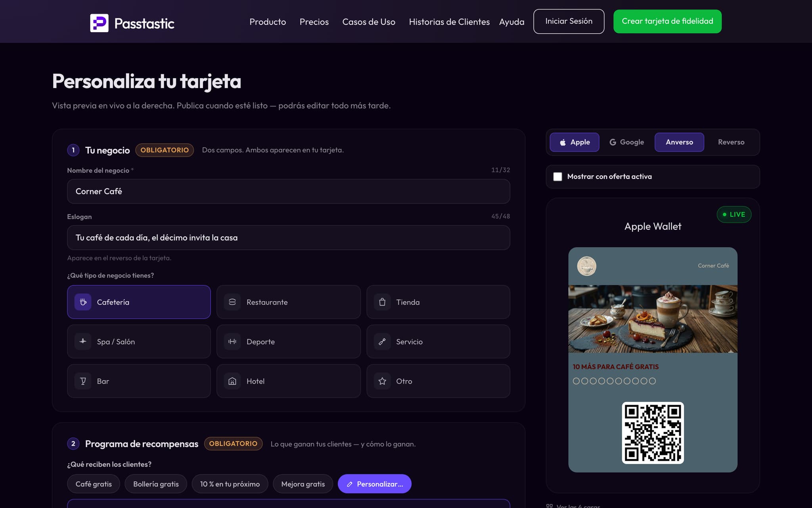
Task: Open the Producto menu
Action: [x=268, y=22]
